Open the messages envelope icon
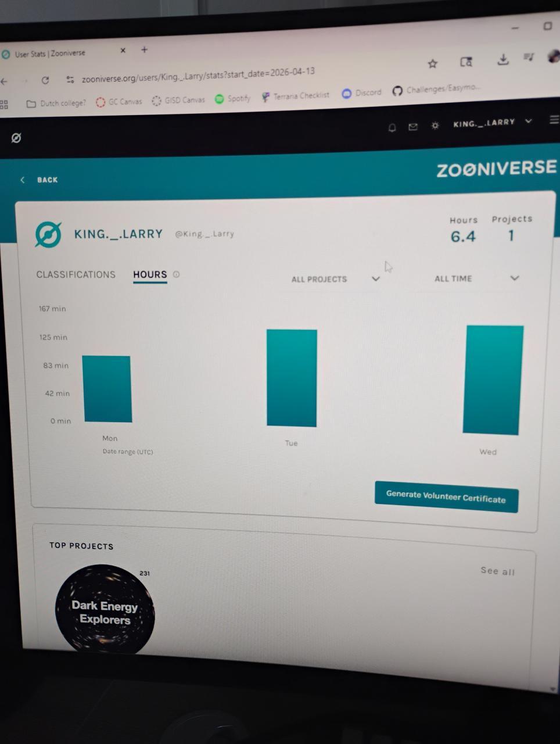The width and height of the screenshot is (560, 744). click(x=413, y=127)
